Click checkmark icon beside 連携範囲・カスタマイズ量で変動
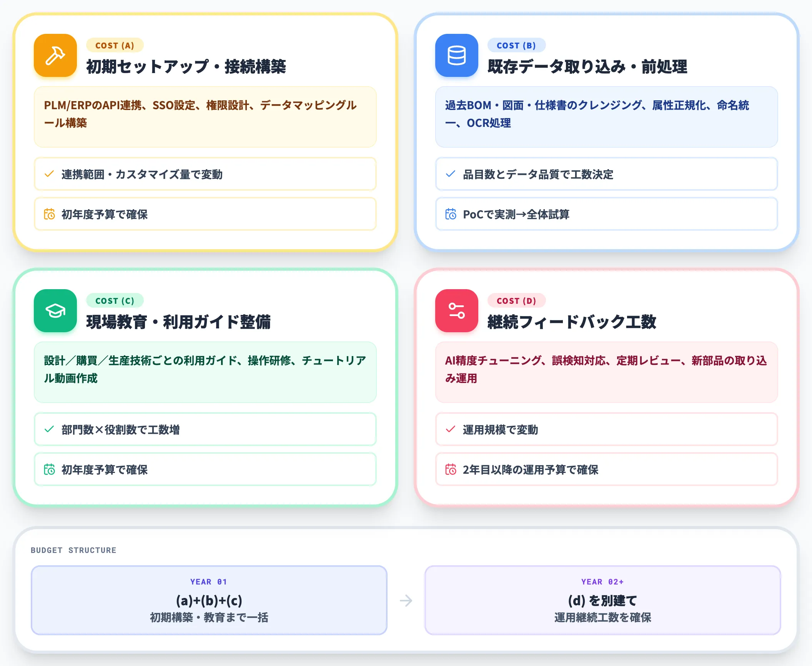The width and height of the screenshot is (812, 666). pos(49,174)
